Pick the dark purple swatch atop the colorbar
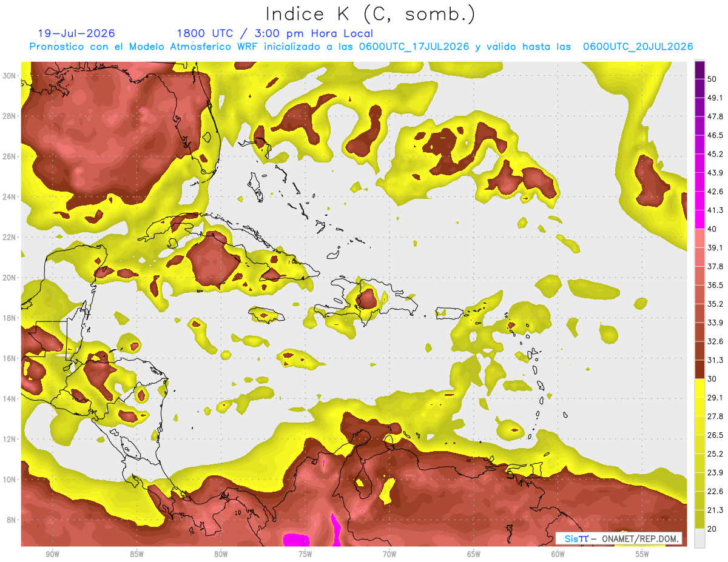Image resolution: width=728 pixels, height=562 pixels. click(699, 69)
